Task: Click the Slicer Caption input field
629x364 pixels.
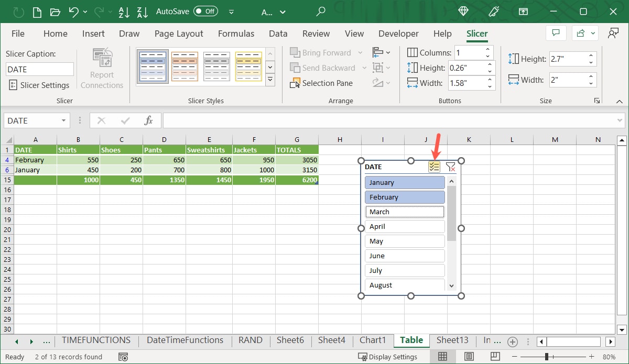Action: [39, 69]
